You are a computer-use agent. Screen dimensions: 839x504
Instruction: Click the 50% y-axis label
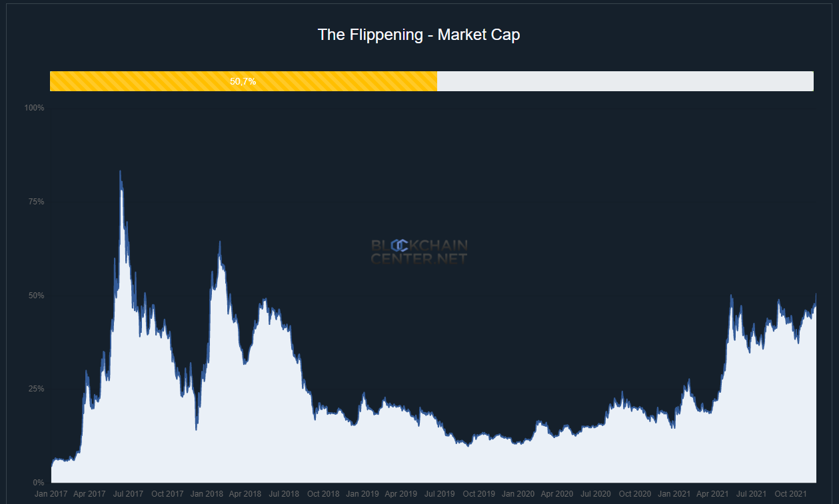click(36, 296)
